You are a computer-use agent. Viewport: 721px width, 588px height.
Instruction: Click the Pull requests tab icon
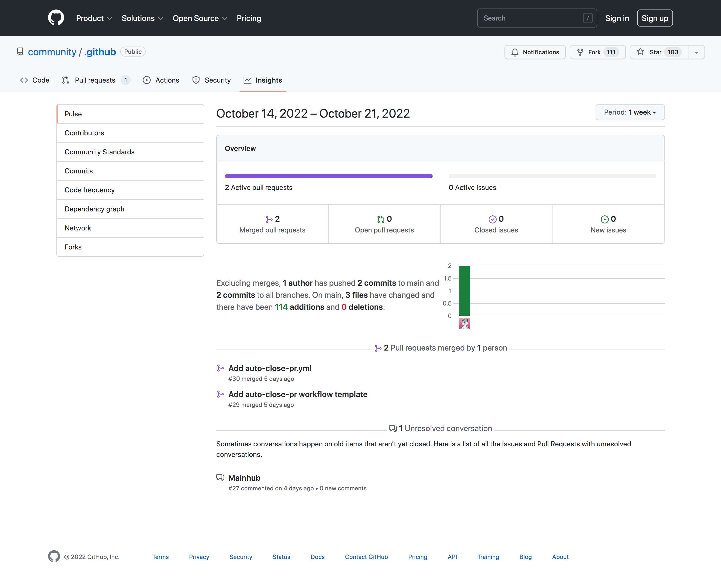coord(66,80)
